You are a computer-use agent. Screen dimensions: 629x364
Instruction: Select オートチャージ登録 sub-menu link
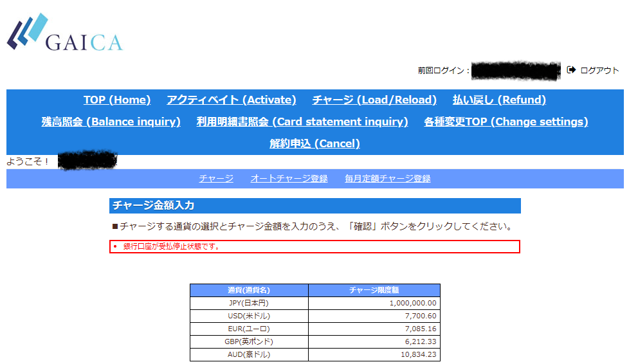click(289, 179)
